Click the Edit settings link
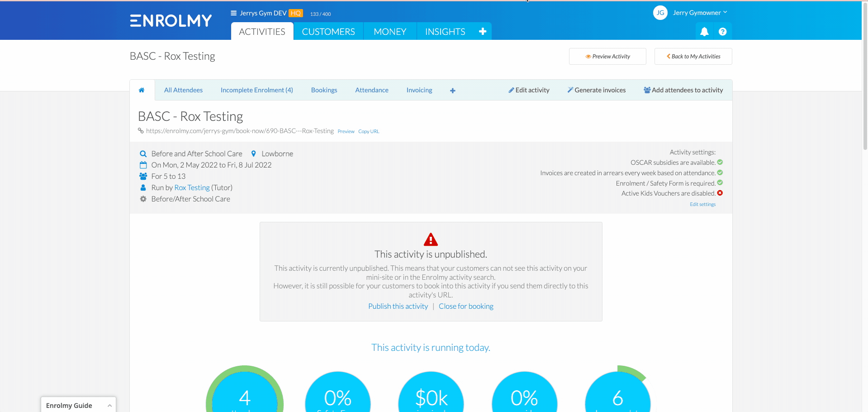Screen dimensions: 868x412 pos(702,204)
